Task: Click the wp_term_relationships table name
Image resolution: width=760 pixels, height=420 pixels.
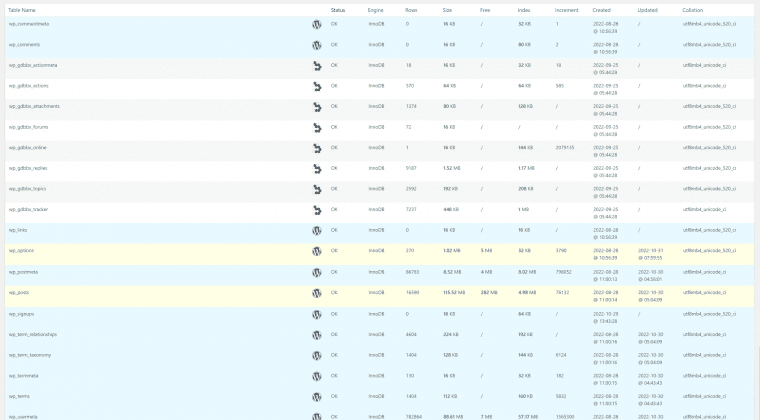Action: [x=32, y=334]
